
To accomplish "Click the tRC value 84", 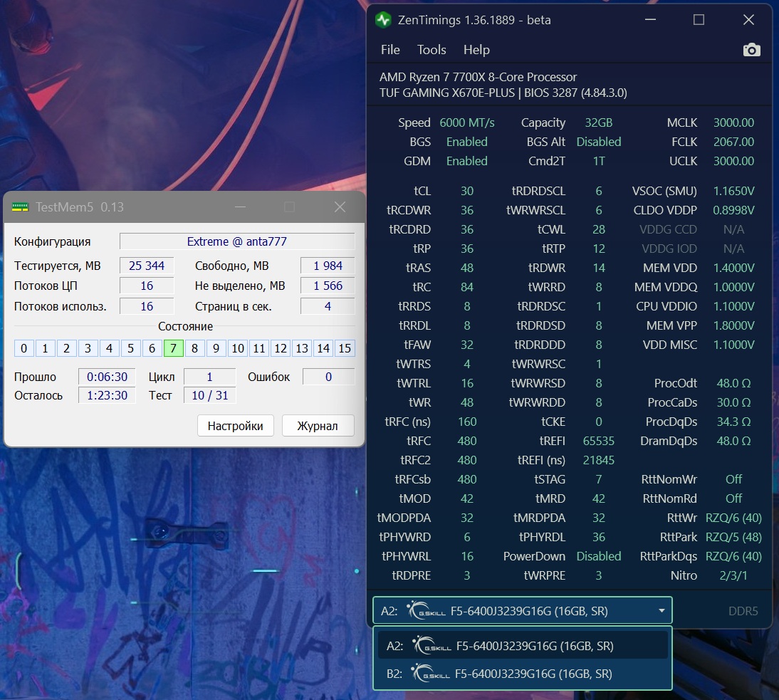I will pos(467,287).
